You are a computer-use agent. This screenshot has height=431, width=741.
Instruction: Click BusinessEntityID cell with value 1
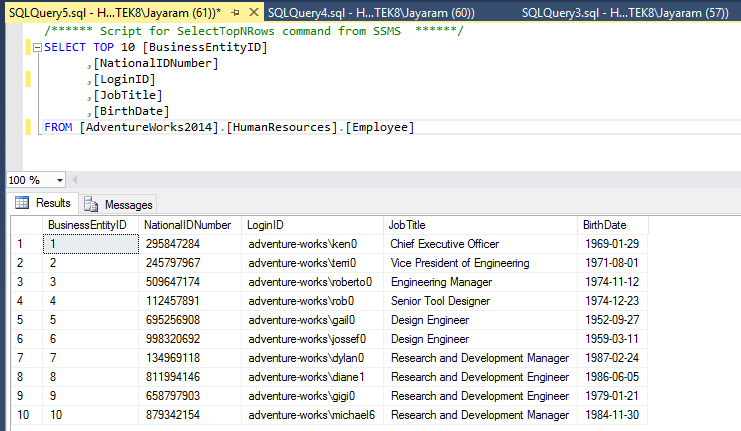(91, 244)
